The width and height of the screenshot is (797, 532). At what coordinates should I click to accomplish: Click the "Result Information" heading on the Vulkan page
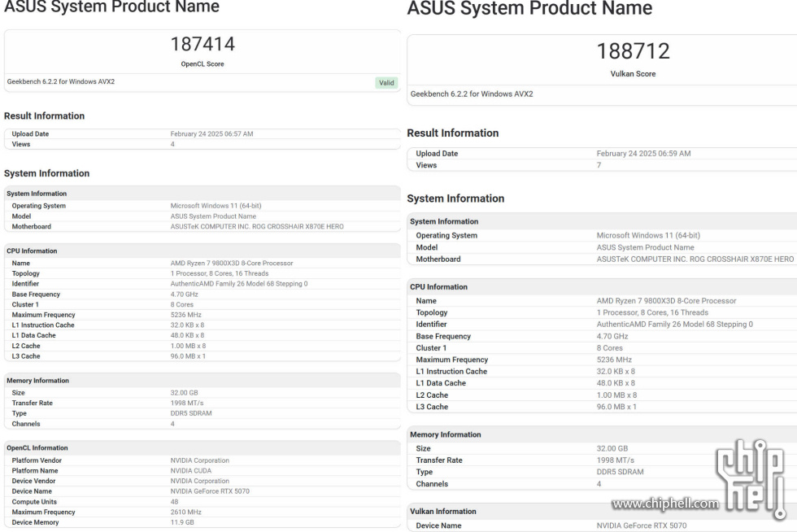pyautogui.click(x=452, y=133)
